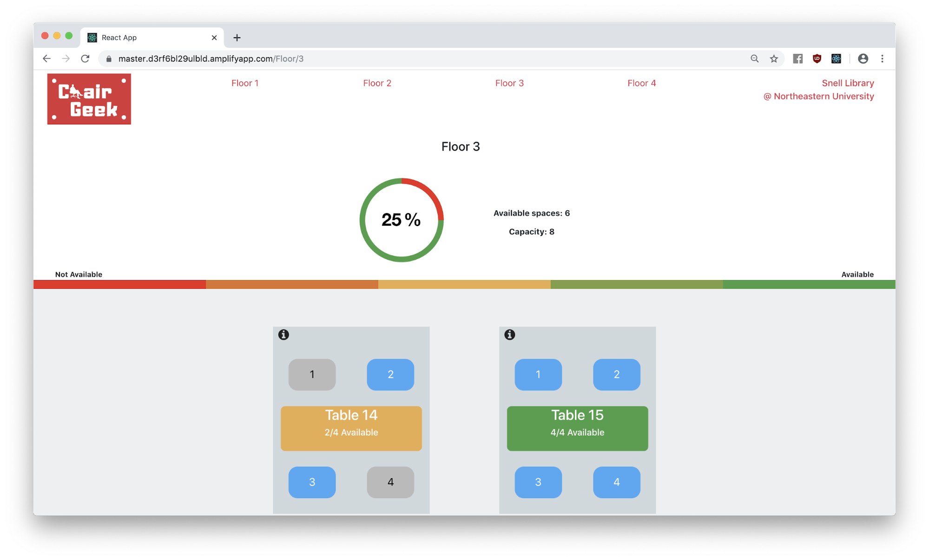
Task: Navigate to Floor 1
Action: pyautogui.click(x=245, y=83)
